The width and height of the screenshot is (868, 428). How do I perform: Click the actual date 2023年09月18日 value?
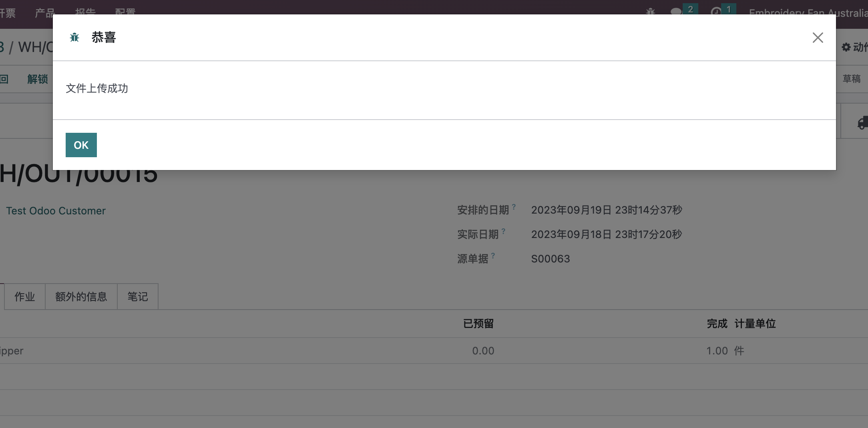pos(607,234)
